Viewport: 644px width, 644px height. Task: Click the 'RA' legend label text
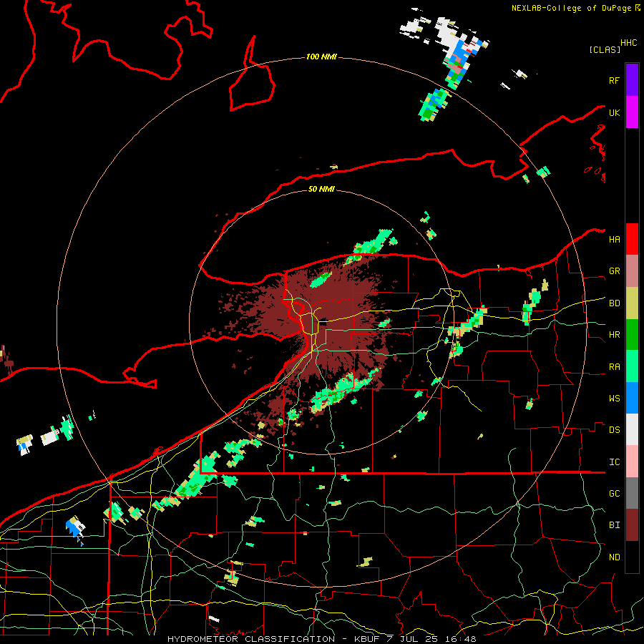point(614,367)
